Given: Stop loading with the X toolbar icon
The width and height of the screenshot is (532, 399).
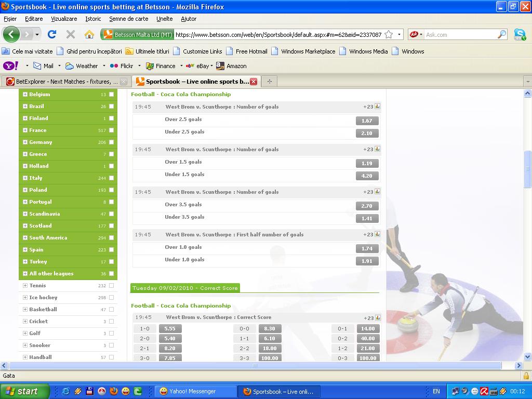Looking at the screenshot, I should (x=71, y=34).
